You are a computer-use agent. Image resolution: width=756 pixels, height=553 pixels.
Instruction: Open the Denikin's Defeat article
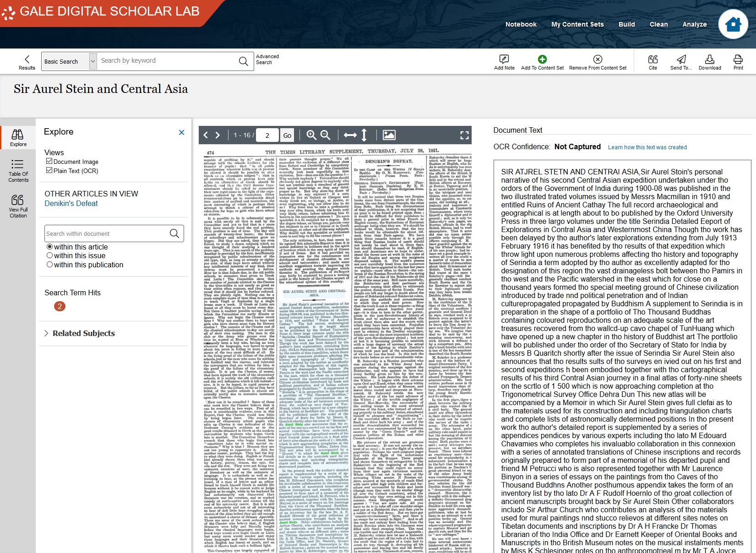coord(71,203)
